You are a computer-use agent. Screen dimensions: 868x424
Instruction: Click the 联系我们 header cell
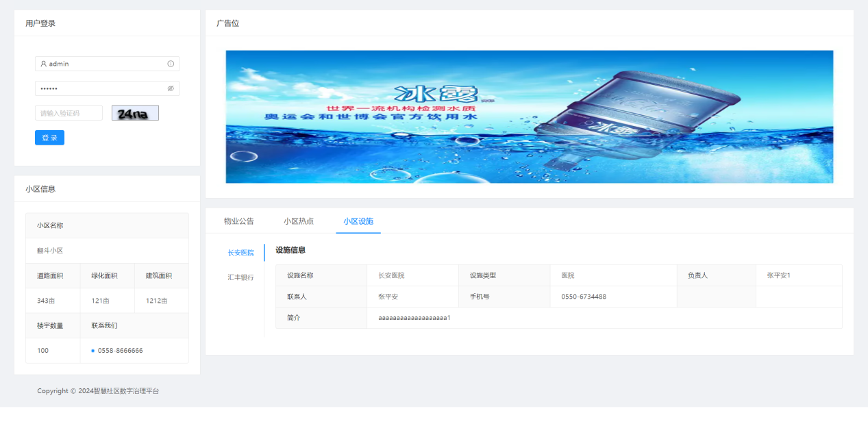(134, 325)
